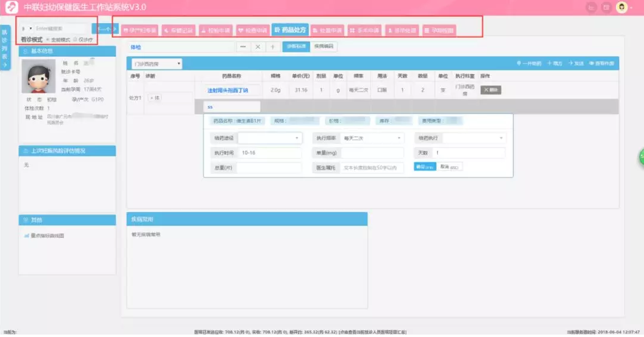Click the 取消 cancel button

click(x=449, y=167)
